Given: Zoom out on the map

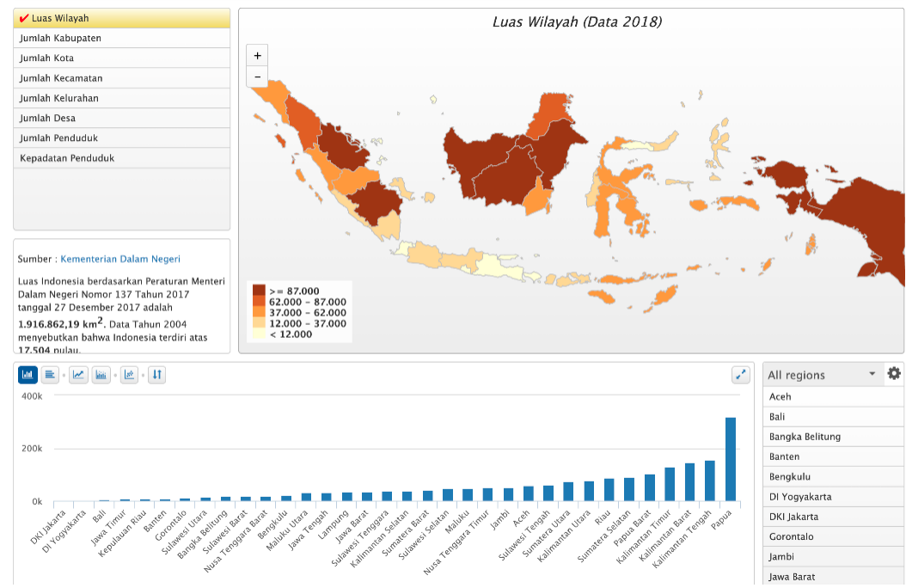Looking at the screenshot, I should click(257, 77).
